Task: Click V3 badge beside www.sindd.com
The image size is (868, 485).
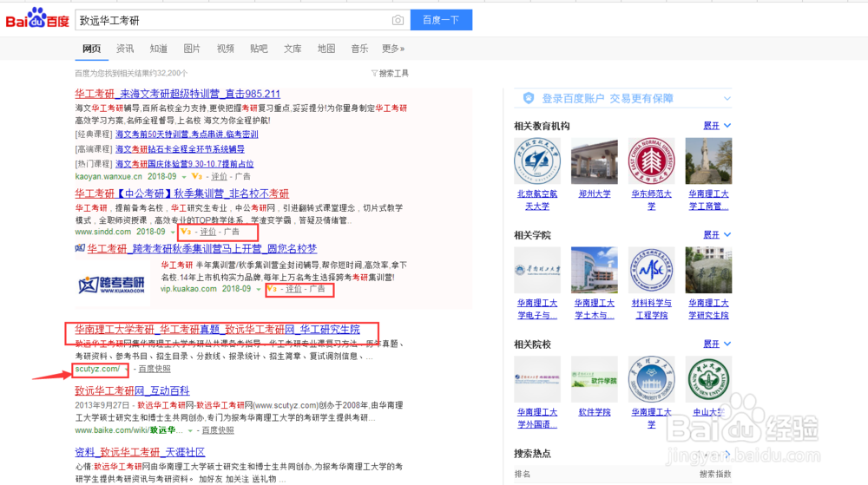Action: 186,232
